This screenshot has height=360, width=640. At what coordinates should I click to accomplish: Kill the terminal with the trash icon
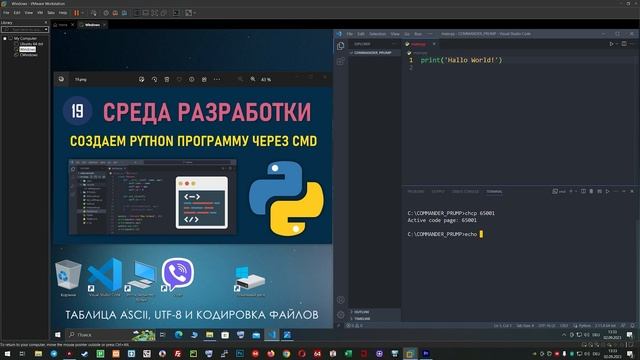pyautogui.click(x=591, y=191)
